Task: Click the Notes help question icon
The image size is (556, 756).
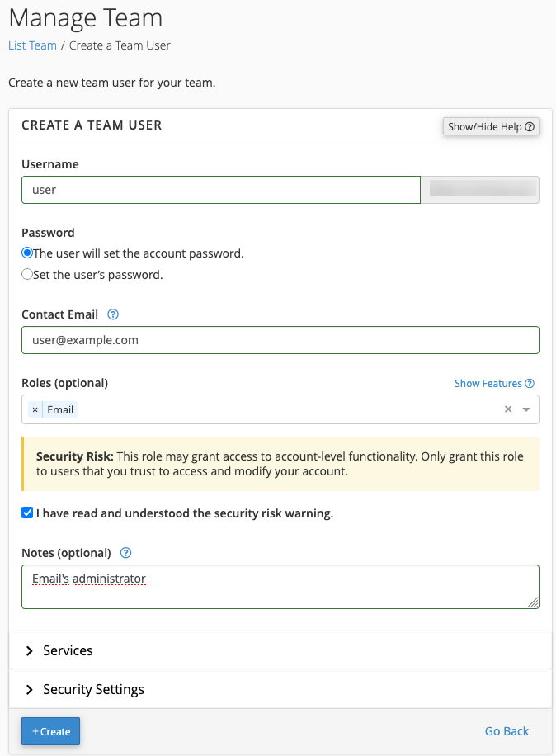Action: [x=125, y=553]
